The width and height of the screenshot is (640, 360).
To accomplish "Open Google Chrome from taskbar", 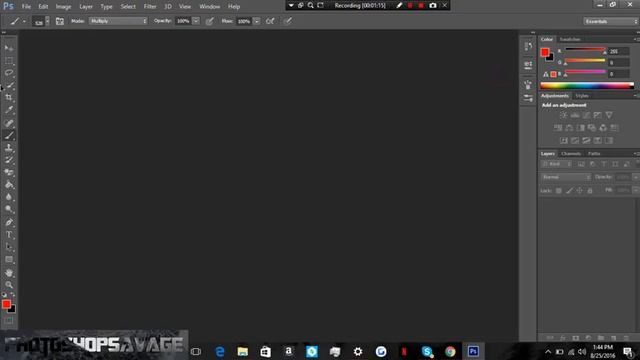I will [x=450, y=351].
